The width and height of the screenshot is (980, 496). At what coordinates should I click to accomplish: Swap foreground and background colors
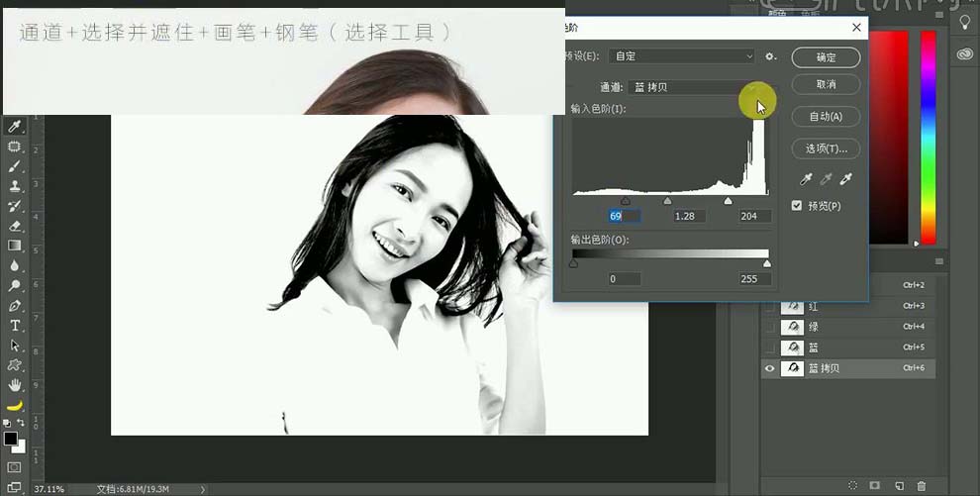pyautogui.click(x=21, y=423)
